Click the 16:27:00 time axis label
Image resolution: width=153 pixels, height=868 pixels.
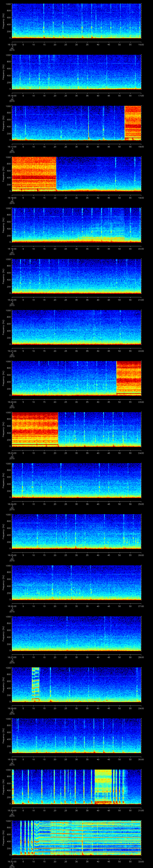(12, 657)
